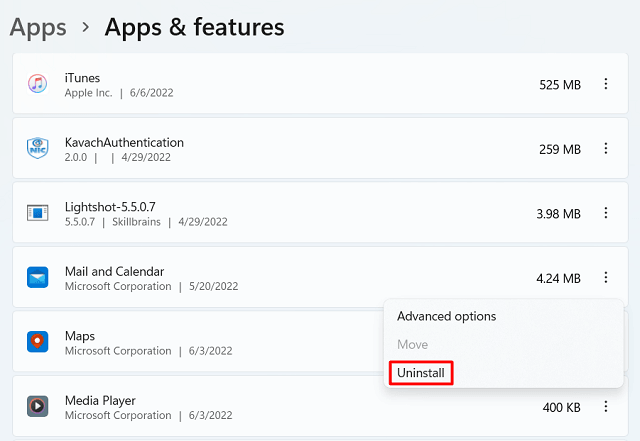
Task: Choose Uninstall from the context menu
Action: (x=423, y=373)
